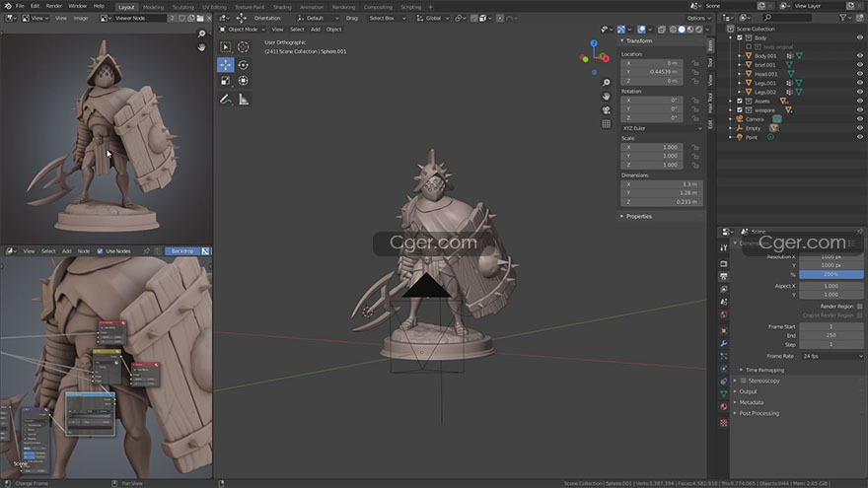This screenshot has width=868, height=488.
Task: Open the Object Data green triangle tab
Action: [724, 394]
